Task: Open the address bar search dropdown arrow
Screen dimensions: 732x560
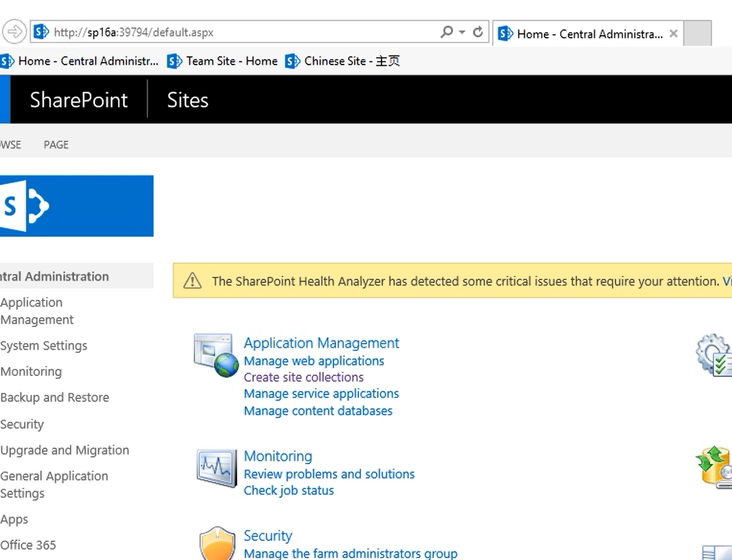Action: 462,32
